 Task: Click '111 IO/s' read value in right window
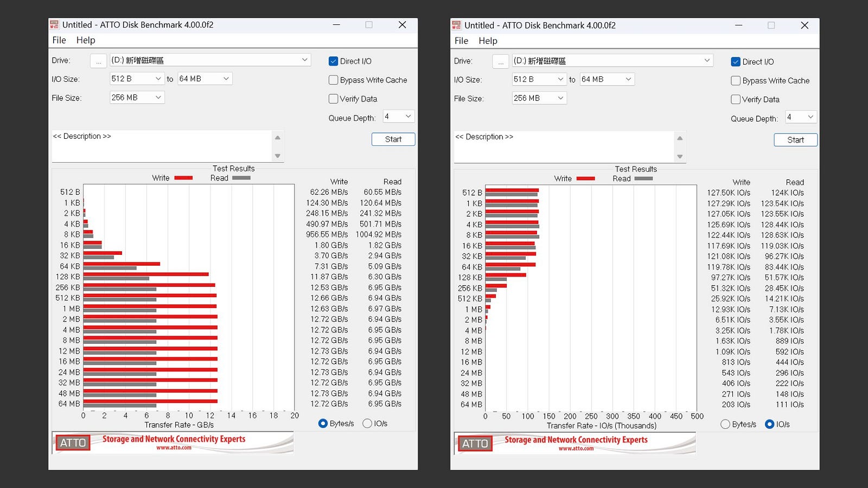point(790,404)
